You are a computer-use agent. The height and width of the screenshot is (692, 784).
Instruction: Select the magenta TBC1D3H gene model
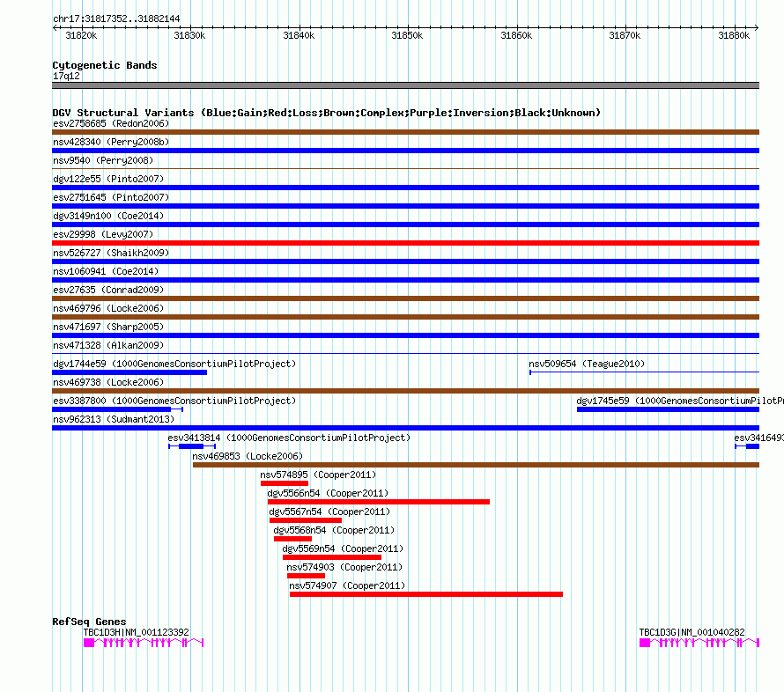click(x=144, y=643)
